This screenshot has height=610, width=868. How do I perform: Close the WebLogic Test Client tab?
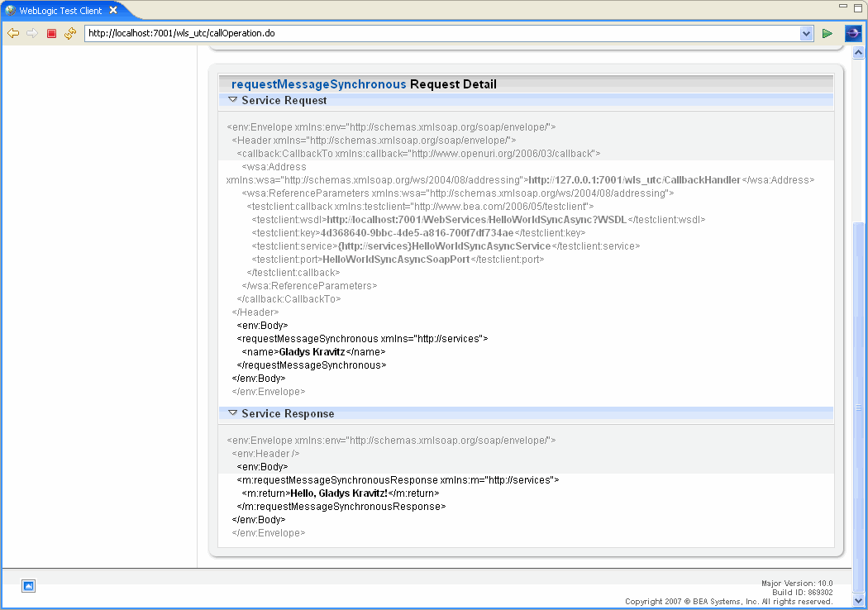tap(113, 10)
